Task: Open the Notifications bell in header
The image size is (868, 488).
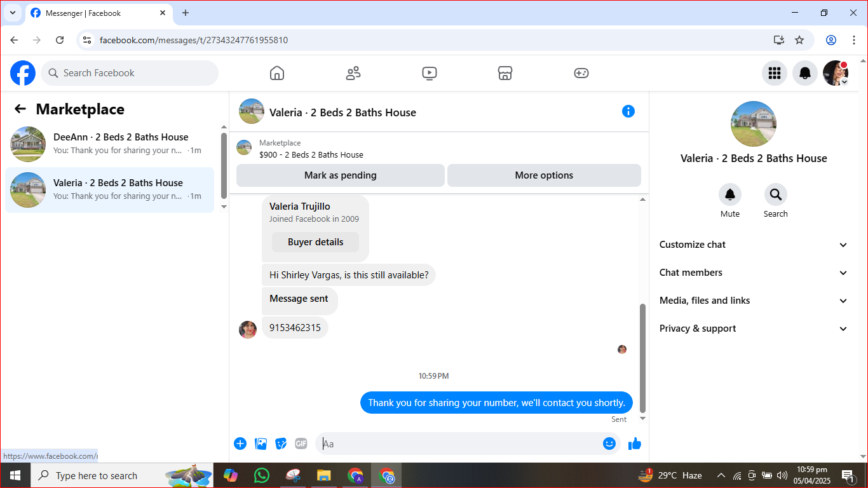Action: click(805, 73)
